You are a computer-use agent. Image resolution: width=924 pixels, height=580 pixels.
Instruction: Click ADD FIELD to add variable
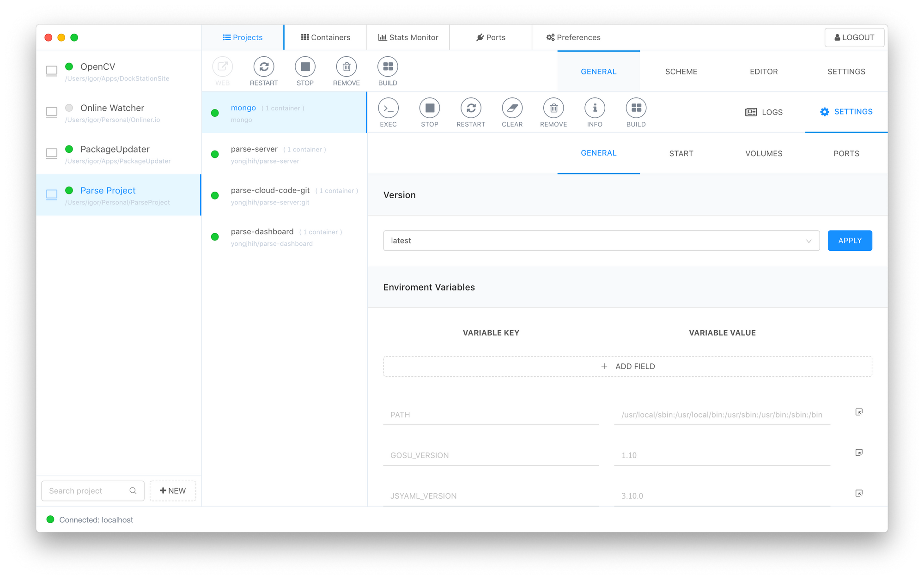(627, 366)
